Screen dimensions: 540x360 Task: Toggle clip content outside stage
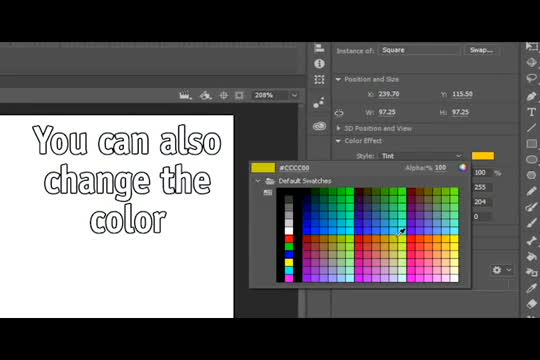(x=239, y=95)
